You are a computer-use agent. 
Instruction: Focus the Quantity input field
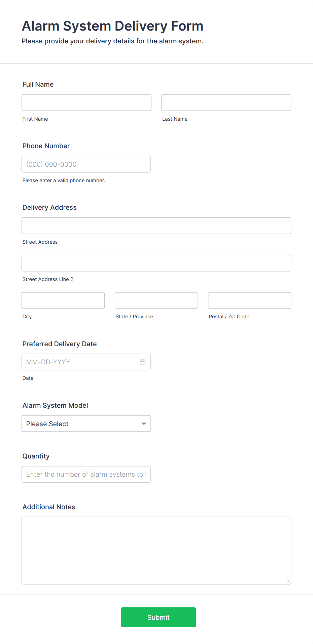coord(86,474)
